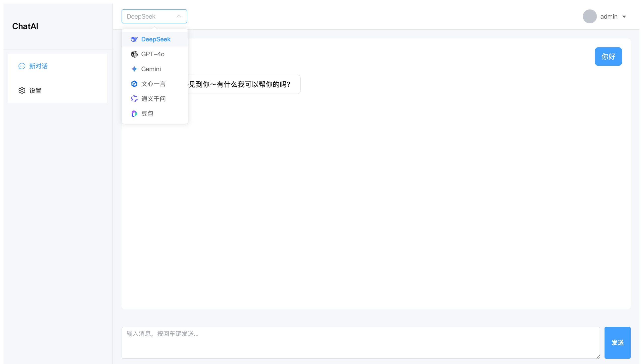The height and width of the screenshot is (364, 643).
Task: Start a 新对话 from the sidebar
Action: (58, 66)
